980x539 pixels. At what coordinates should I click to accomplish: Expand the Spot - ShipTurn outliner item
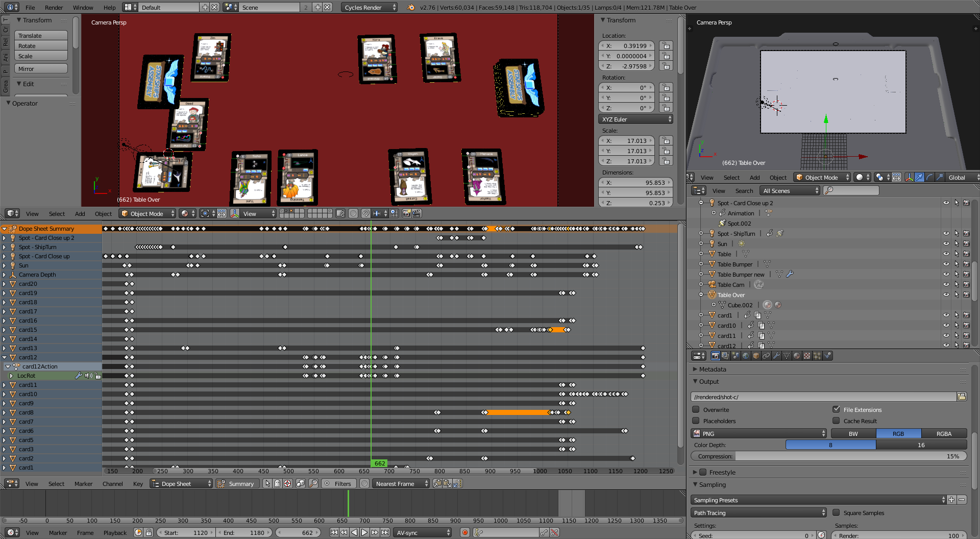[x=701, y=233]
